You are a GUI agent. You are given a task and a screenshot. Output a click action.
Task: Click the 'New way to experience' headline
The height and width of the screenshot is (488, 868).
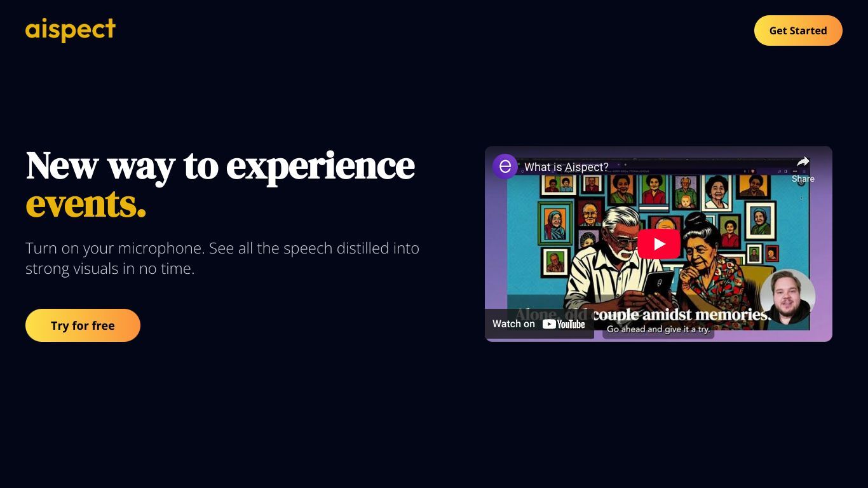(x=220, y=165)
